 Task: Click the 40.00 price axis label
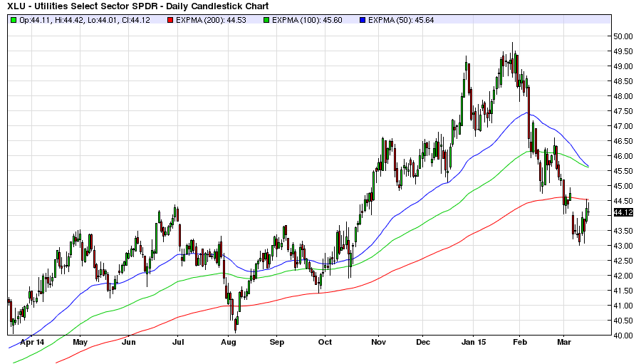[x=623, y=336]
